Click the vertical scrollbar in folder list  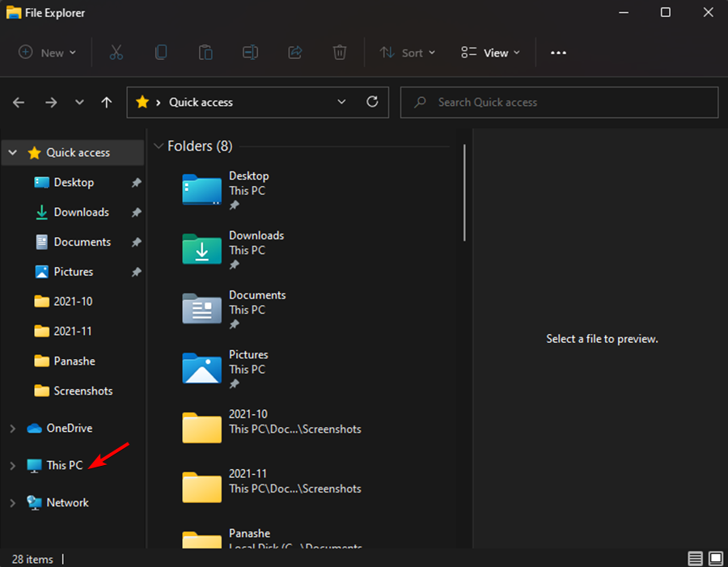(464, 193)
